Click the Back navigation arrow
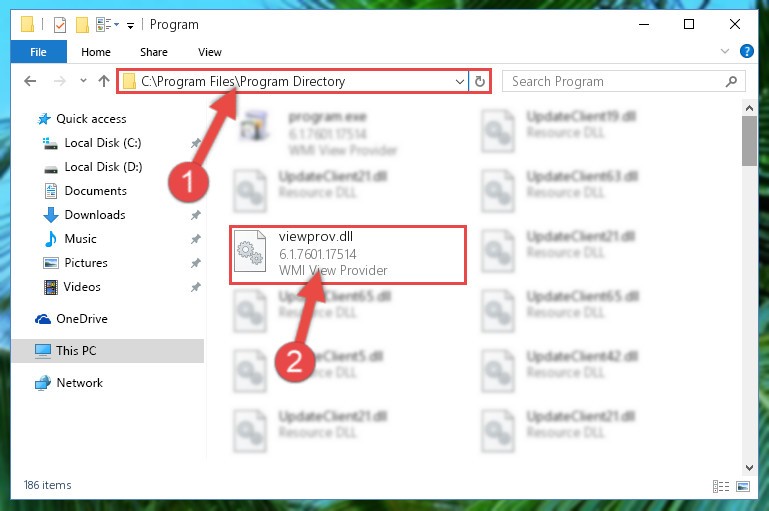Image resolution: width=769 pixels, height=511 pixels. [30, 81]
